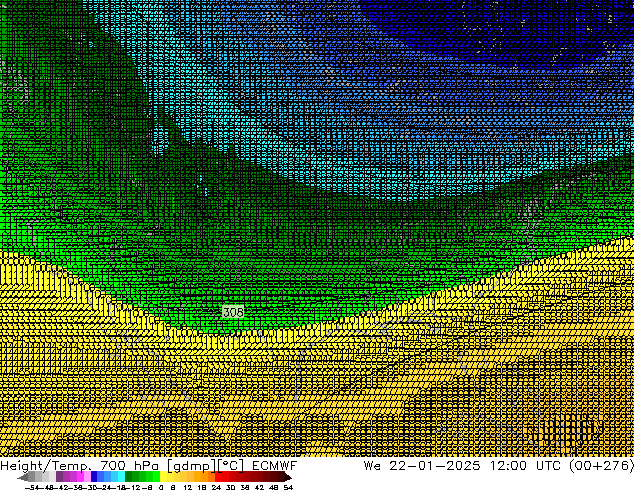Screen dimensions: 634x490
Task: Click the yellow 0 degree legend swatch
Action: (x=164, y=476)
